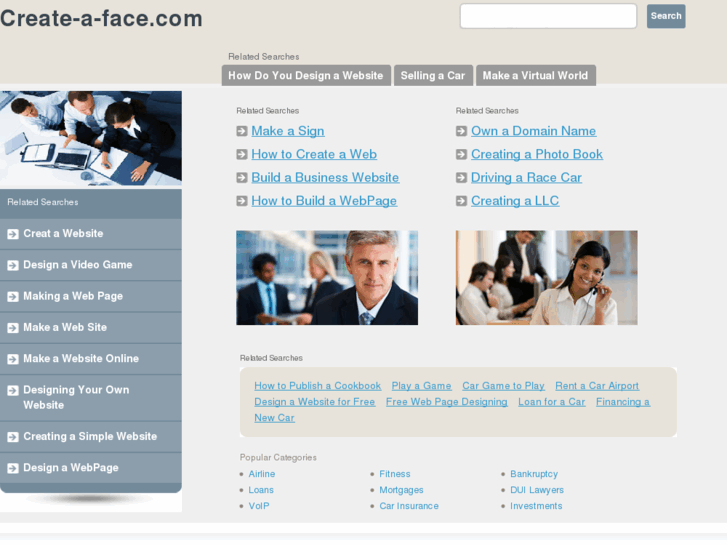727x545 pixels.
Task: Click arrow icon beside Creating a Photo Book
Action: pyautogui.click(x=461, y=154)
